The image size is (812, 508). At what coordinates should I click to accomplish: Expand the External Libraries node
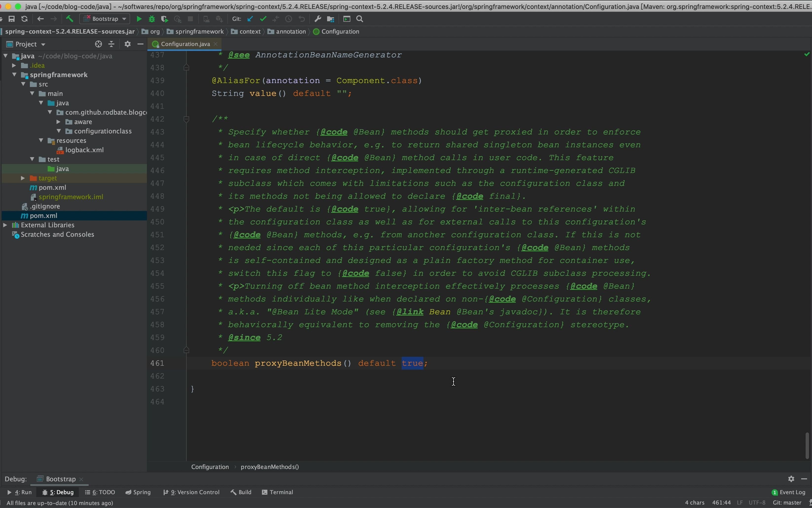coord(5,225)
